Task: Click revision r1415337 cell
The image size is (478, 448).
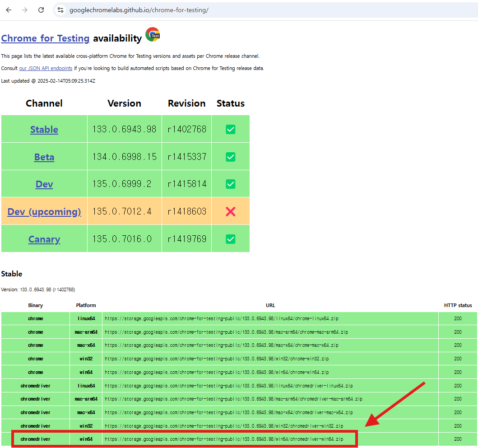Action: coord(187,157)
